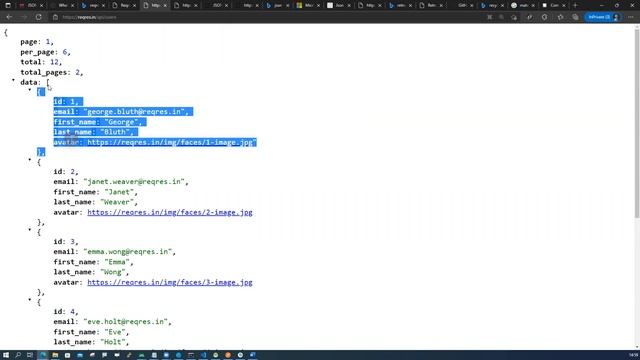Collapse the object containing id 4

point(30,300)
